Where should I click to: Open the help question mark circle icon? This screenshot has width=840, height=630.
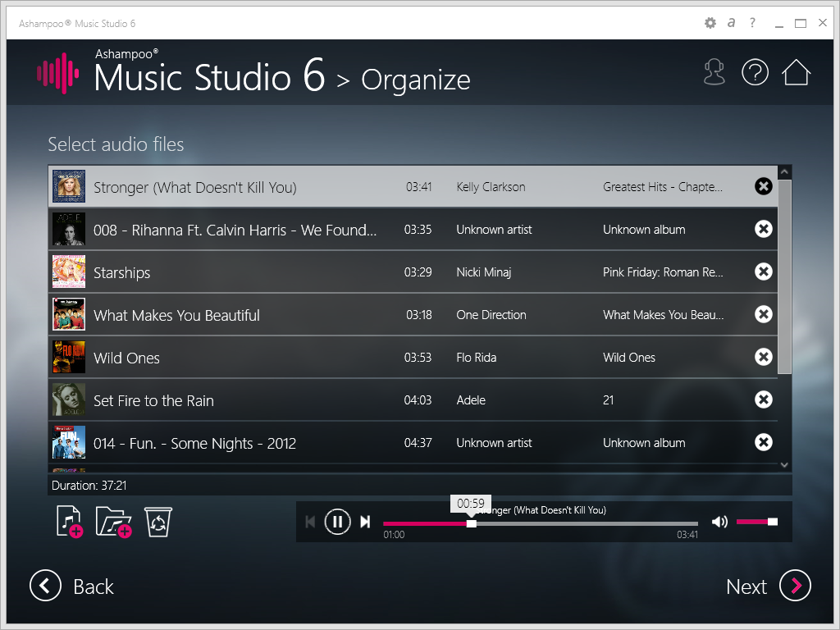(x=755, y=72)
